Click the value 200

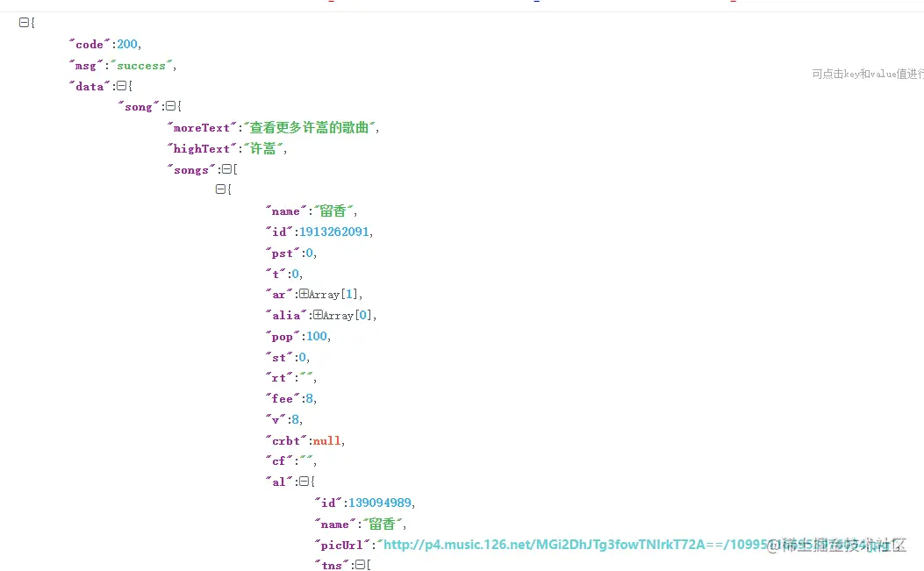pos(126,44)
